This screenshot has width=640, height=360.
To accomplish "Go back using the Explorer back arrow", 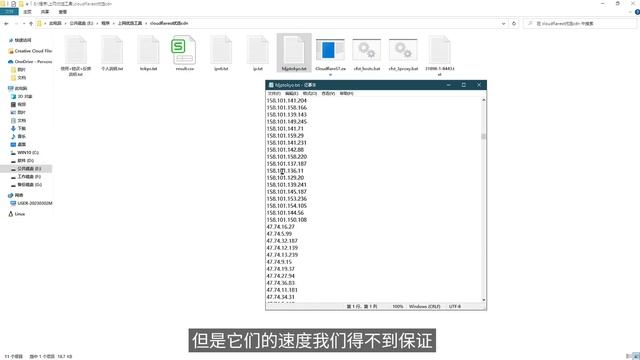I will 6,24.
